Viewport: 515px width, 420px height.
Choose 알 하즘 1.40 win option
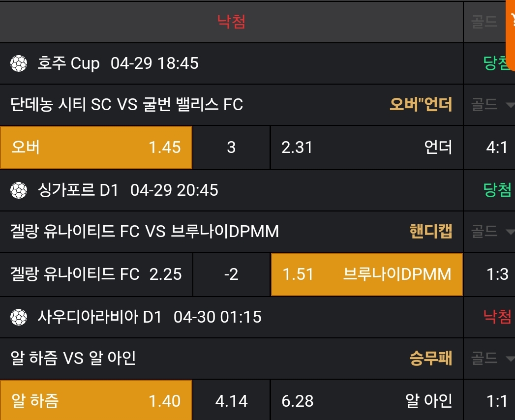96,401
